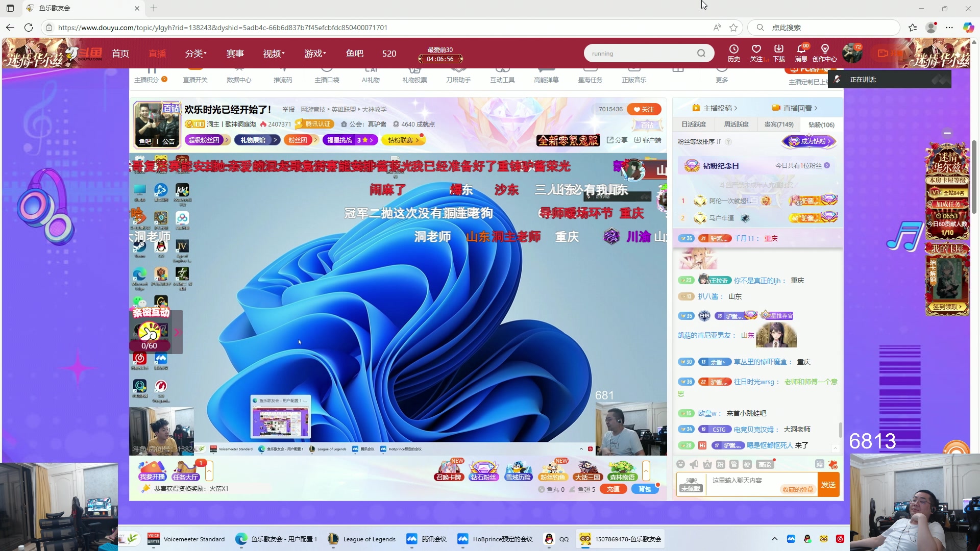Open the 鱼吧 nav item
Viewport: 980px width, 551px height.
(354, 54)
